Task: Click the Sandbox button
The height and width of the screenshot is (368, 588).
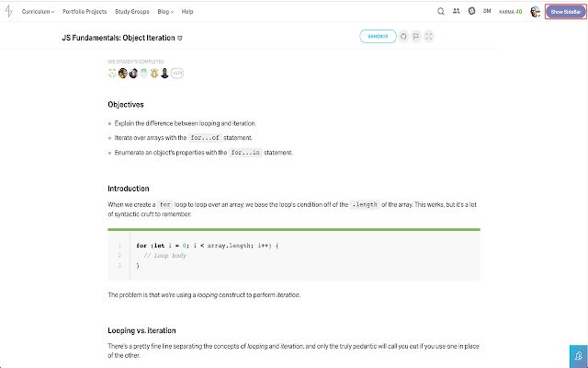Action: 378,37
